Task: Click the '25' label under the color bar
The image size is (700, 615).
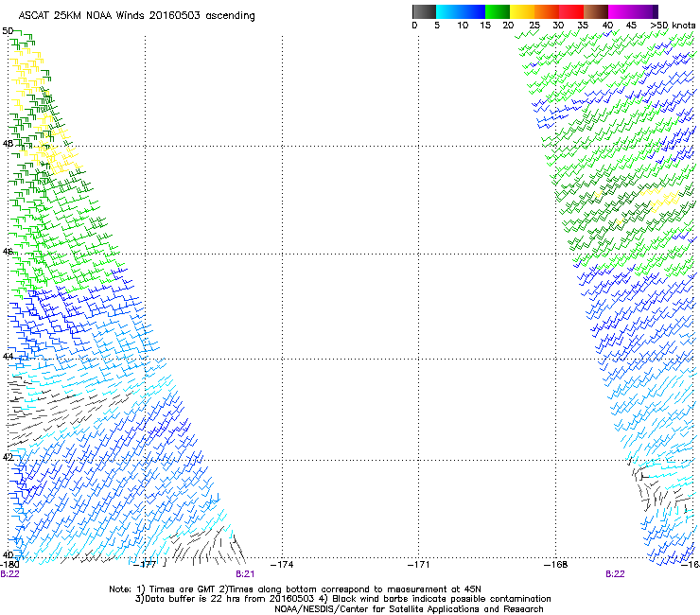Action: coord(534,26)
